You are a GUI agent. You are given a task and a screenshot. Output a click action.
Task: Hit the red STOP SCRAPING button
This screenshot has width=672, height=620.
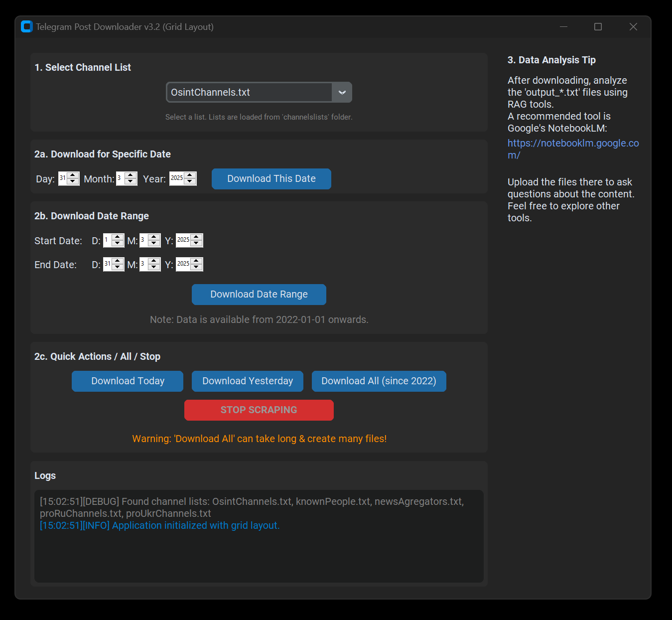tap(259, 410)
